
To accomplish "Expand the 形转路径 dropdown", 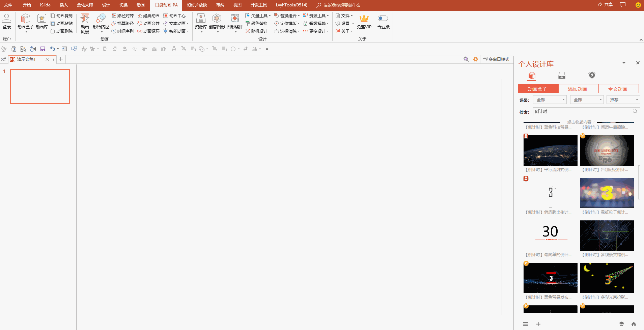I will click(102, 32).
